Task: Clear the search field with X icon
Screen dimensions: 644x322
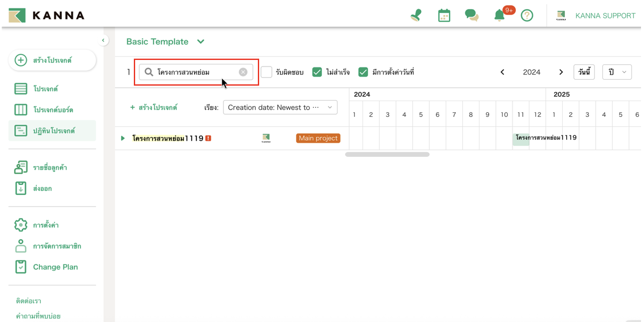Action: click(x=243, y=72)
